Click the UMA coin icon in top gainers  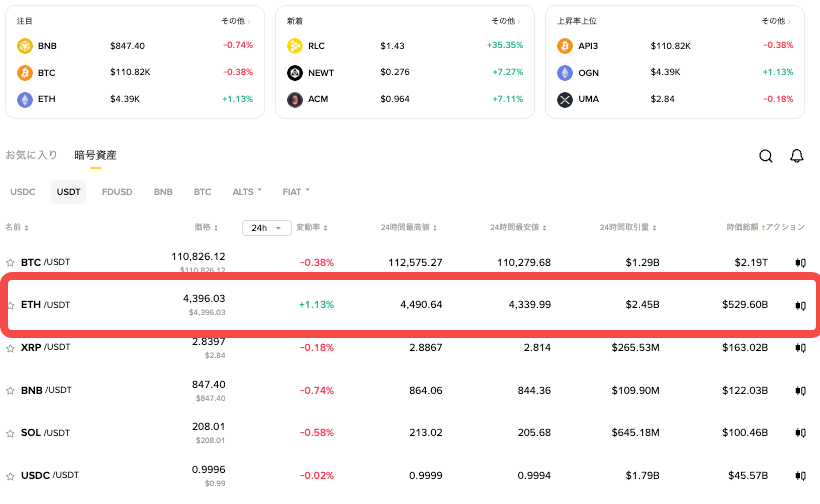pyautogui.click(x=565, y=100)
